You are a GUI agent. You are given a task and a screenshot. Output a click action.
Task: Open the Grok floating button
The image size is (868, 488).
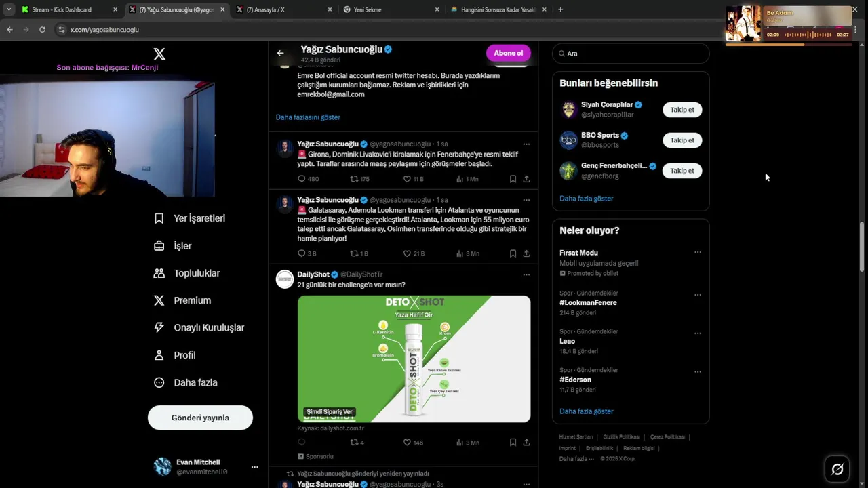tap(837, 469)
